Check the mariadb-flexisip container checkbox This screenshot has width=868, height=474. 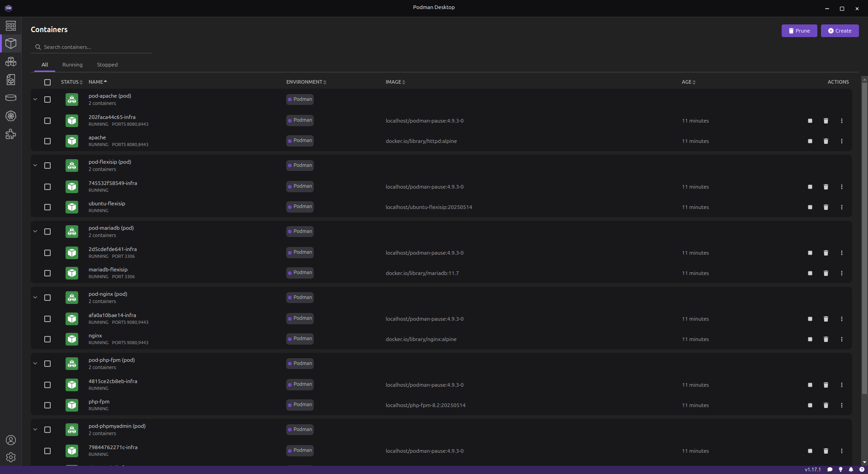(47, 273)
